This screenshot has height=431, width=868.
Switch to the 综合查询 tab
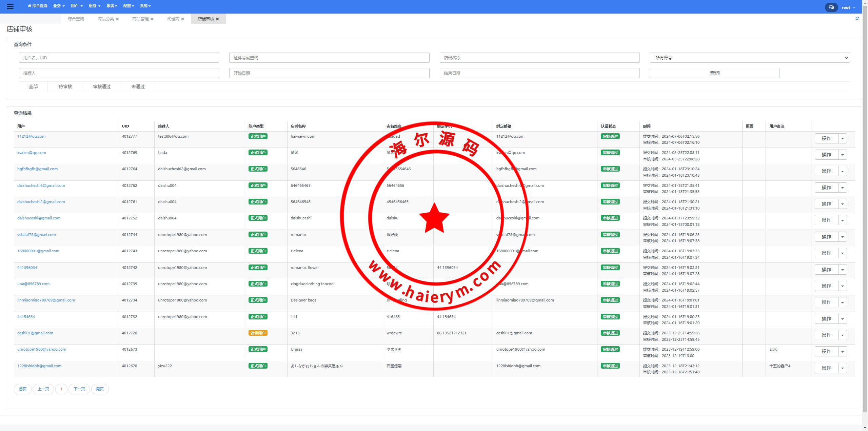(x=76, y=19)
